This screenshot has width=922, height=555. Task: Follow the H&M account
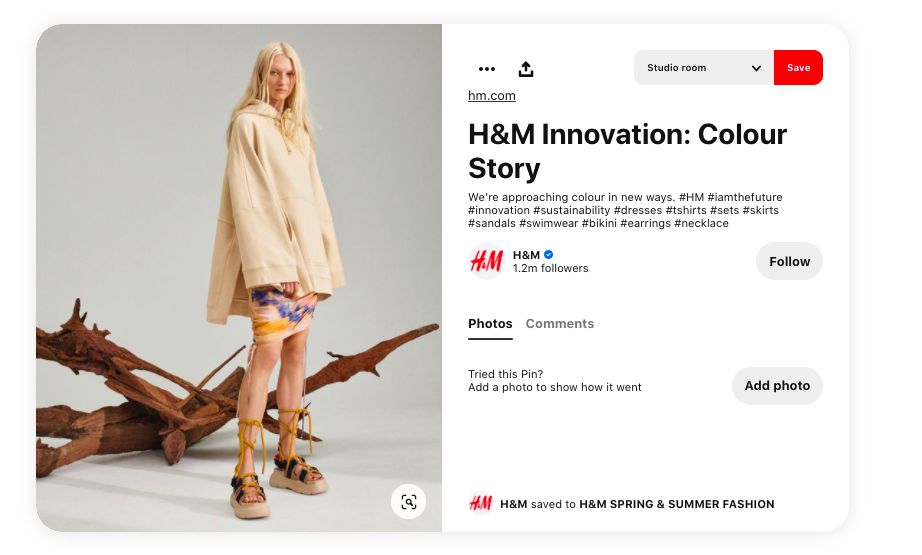(x=789, y=261)
